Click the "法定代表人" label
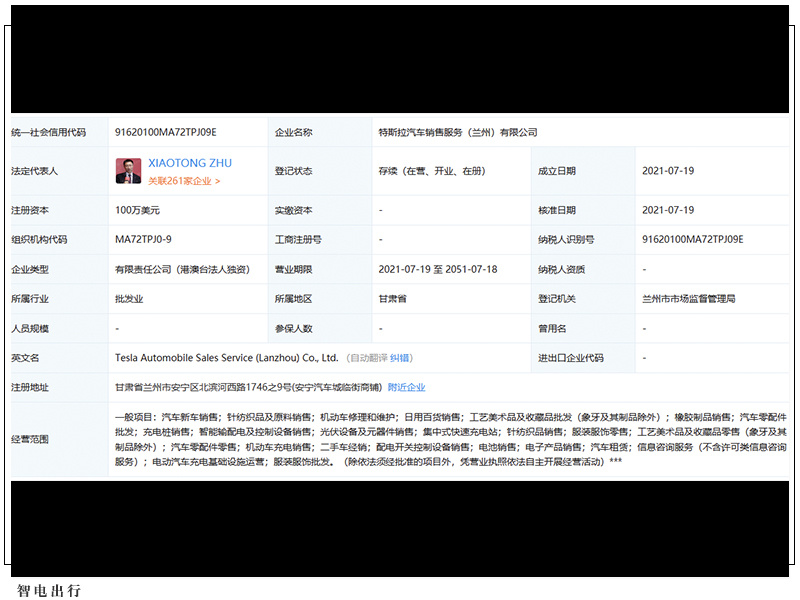This screenshot has height=600, width=800. click(35, 171)
